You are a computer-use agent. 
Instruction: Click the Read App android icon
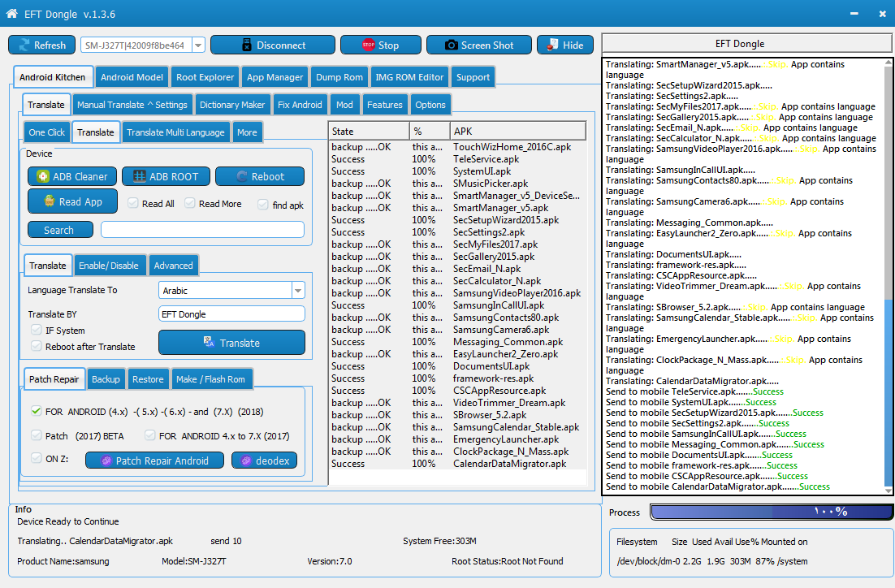[50, 201]
